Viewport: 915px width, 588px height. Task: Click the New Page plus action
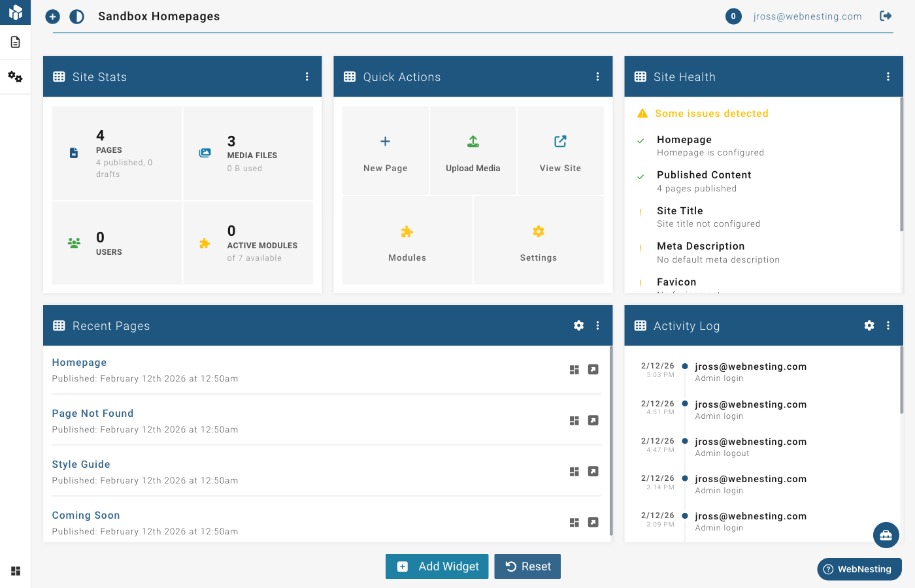385,150
